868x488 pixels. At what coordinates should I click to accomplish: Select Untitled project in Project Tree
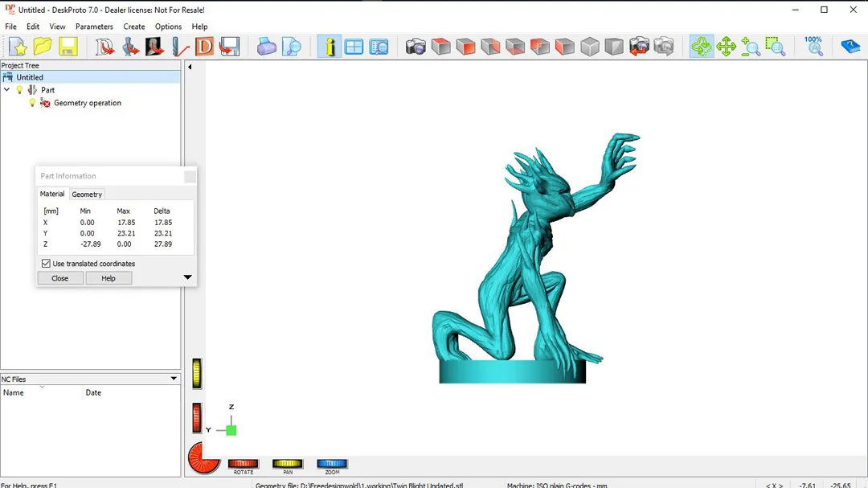click(30, 77)
